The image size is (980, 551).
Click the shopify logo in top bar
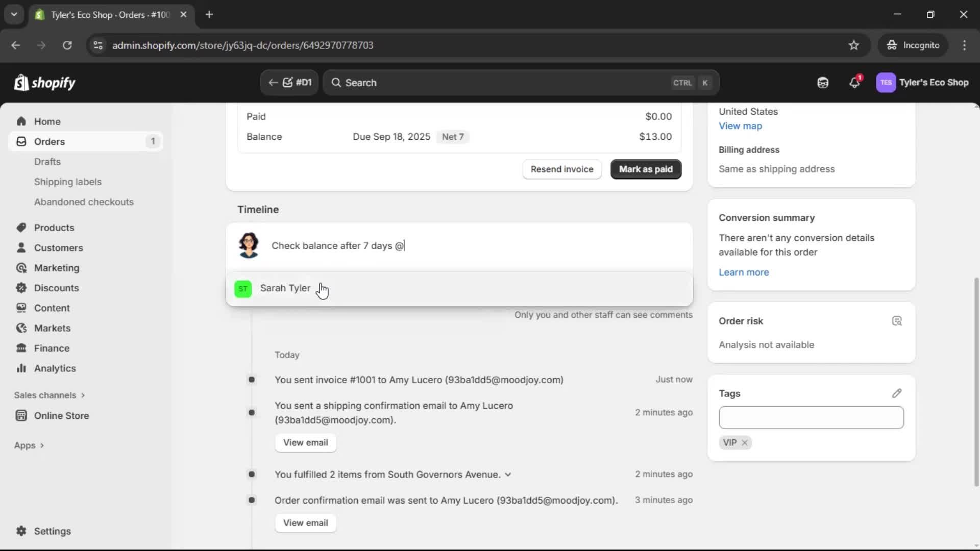(44, 83)
